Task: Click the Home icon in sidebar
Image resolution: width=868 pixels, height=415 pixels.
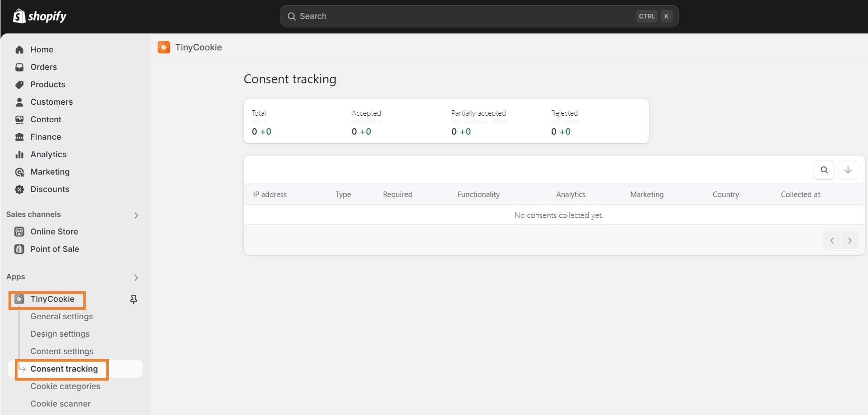Action: (19, 49)
